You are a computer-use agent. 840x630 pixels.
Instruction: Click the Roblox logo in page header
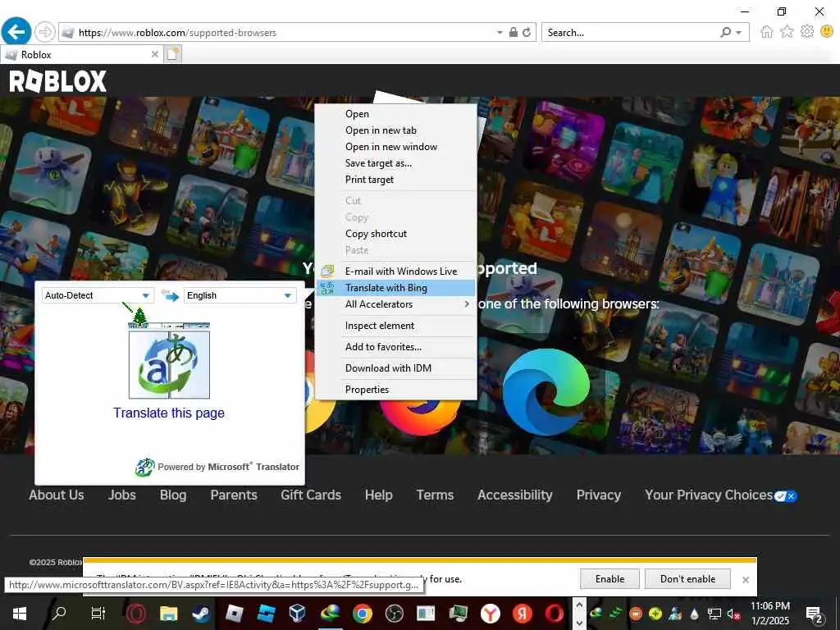58,81
